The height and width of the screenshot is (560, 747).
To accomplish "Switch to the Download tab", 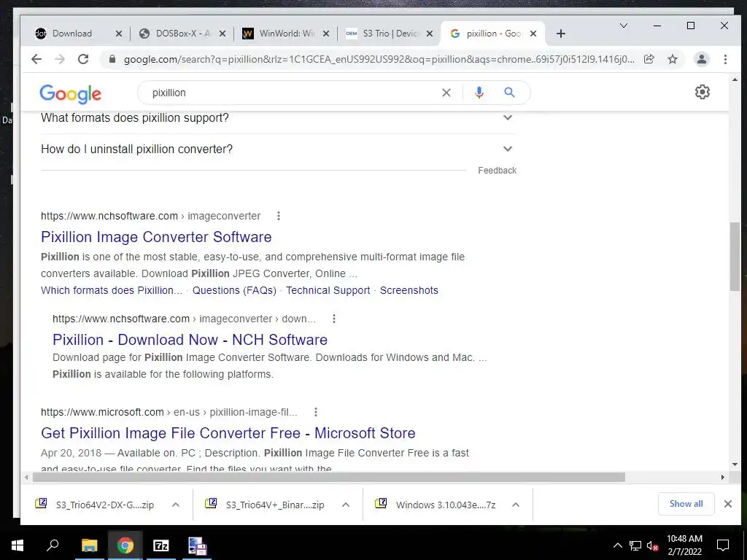I will click(71, 34).
